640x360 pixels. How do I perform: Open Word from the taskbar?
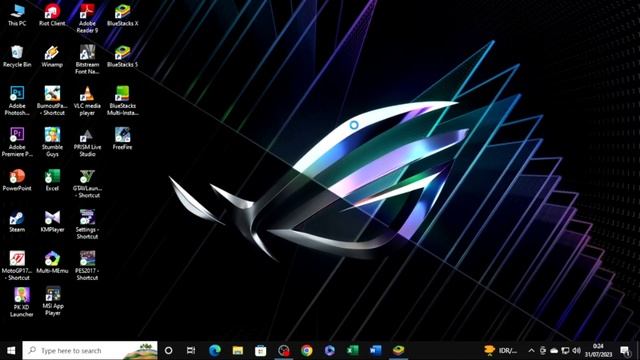tap(375, 350)
